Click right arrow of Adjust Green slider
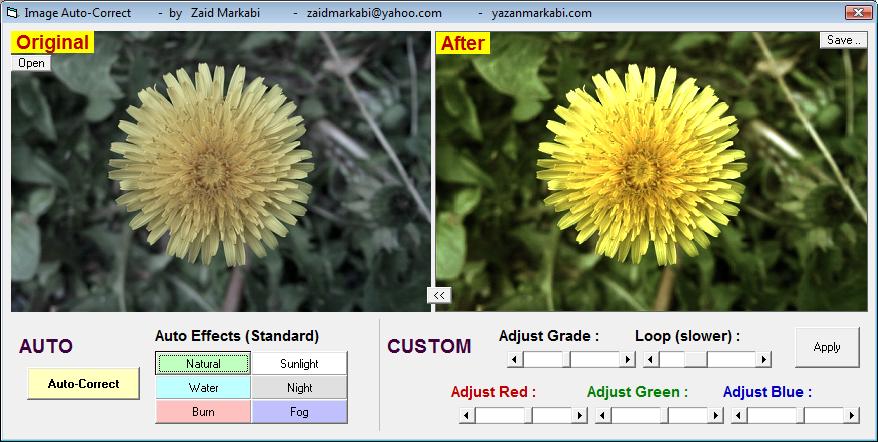This screenshot has height=442, width=878. 716,415
